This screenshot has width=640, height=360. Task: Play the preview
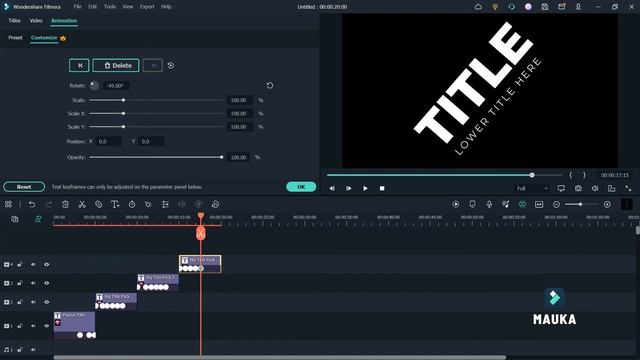[365, 188]
